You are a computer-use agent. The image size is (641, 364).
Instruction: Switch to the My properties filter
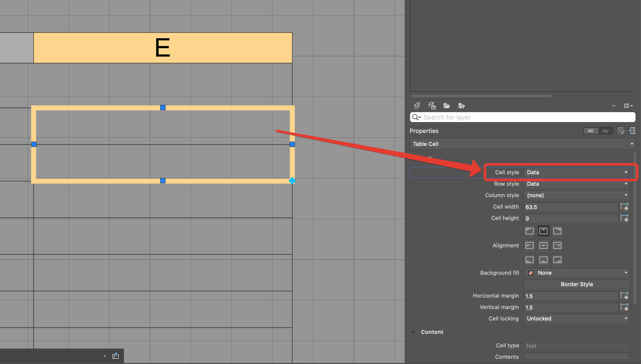click(x=606, y=131)
